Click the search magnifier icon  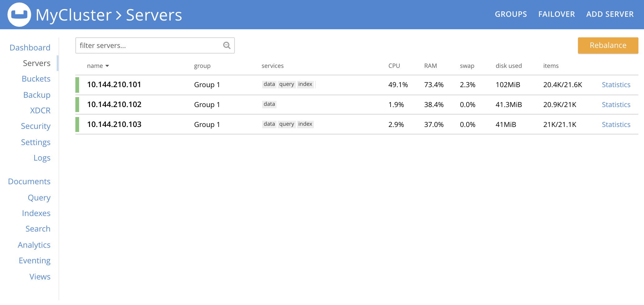tap(227, 45)
